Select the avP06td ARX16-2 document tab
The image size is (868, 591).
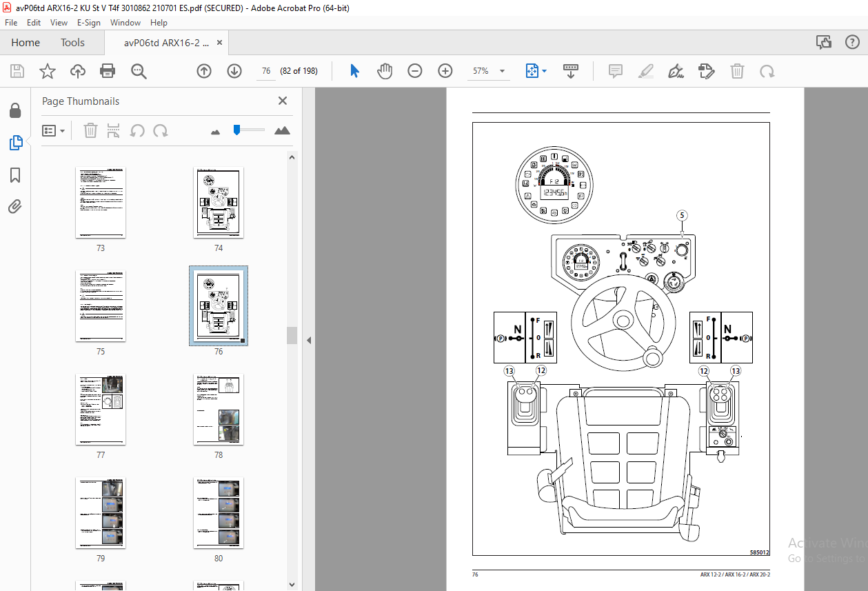pyautogui.click(x=166, y=43)
